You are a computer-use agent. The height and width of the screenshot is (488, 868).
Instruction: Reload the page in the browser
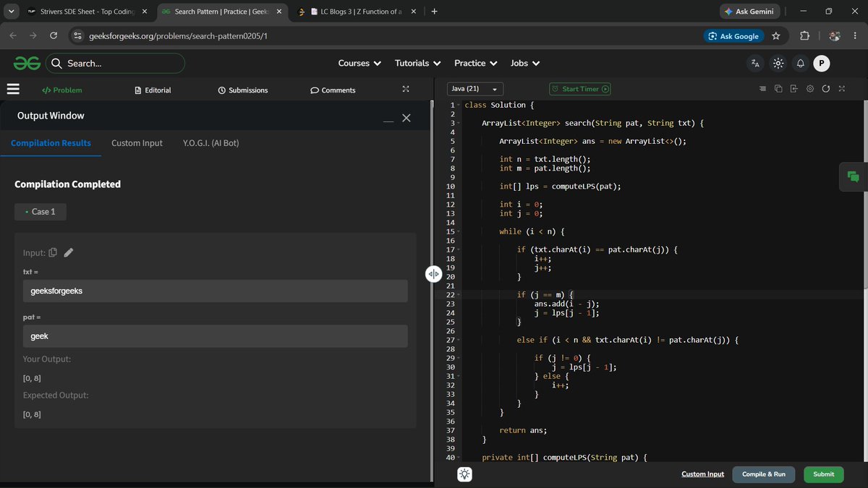click(x=54, y=35)
